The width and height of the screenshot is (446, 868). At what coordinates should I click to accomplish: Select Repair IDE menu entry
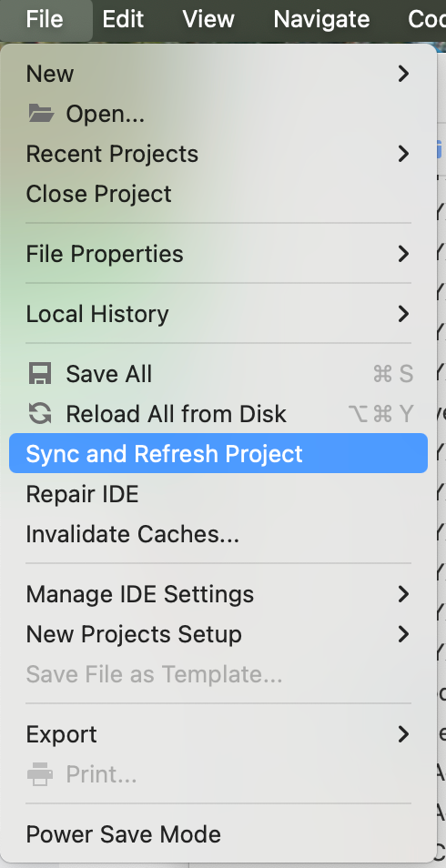coord(218,494)
